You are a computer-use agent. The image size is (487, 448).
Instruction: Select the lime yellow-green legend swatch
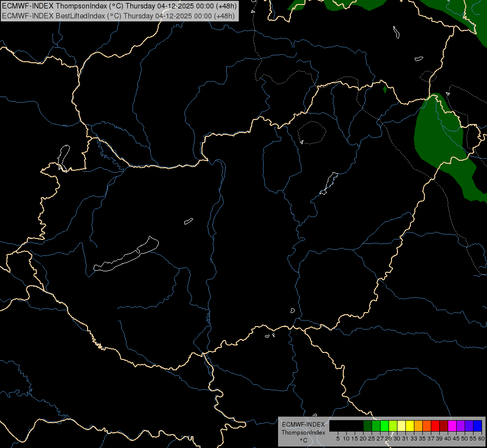pos(393,426)
